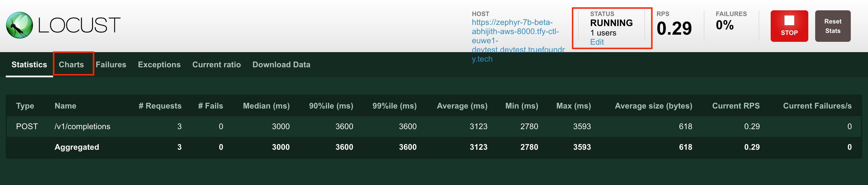This screenshot has height=185, width=868.
Task: Sort the table by Name column
Action: [65, 106]
